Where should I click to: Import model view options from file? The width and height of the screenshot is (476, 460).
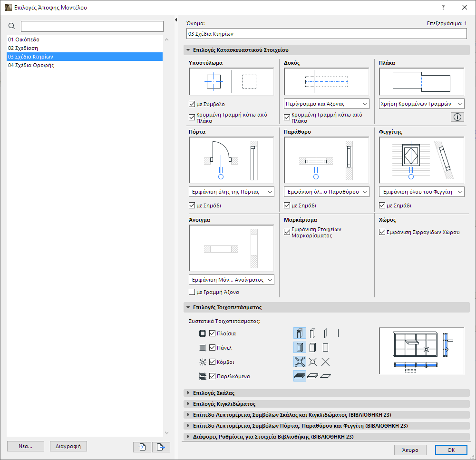click(142, 447)
